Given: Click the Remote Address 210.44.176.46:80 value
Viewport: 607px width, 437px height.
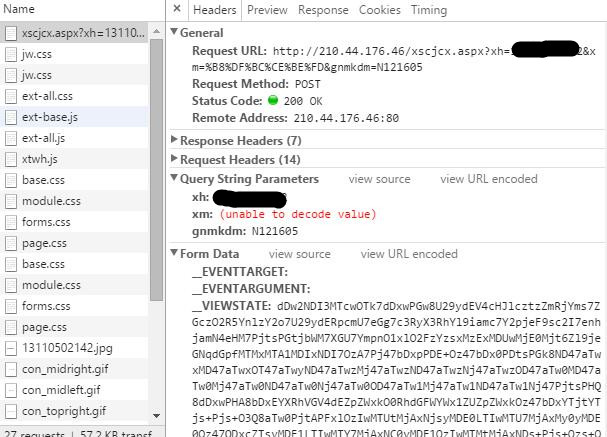Looking at the screenshot, I should point(346,118).
